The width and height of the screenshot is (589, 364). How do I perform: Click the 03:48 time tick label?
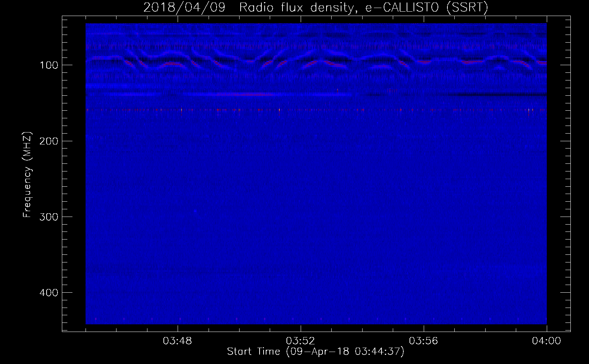pos(177,341)
